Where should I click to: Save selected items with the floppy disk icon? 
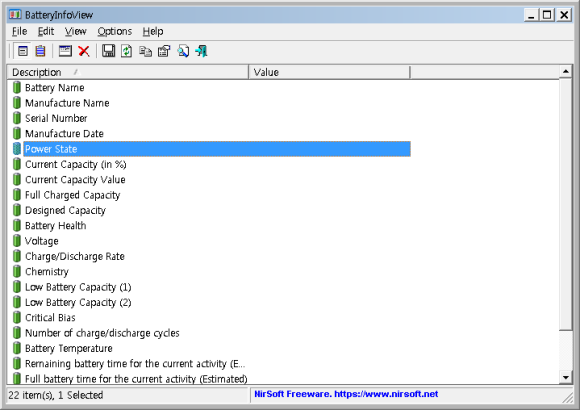108,51
